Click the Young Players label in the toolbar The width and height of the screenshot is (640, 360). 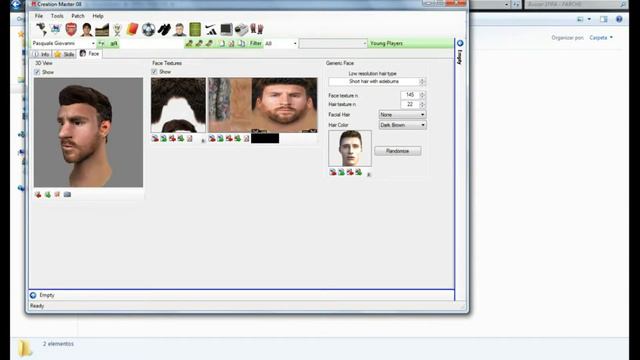(386, 43)
